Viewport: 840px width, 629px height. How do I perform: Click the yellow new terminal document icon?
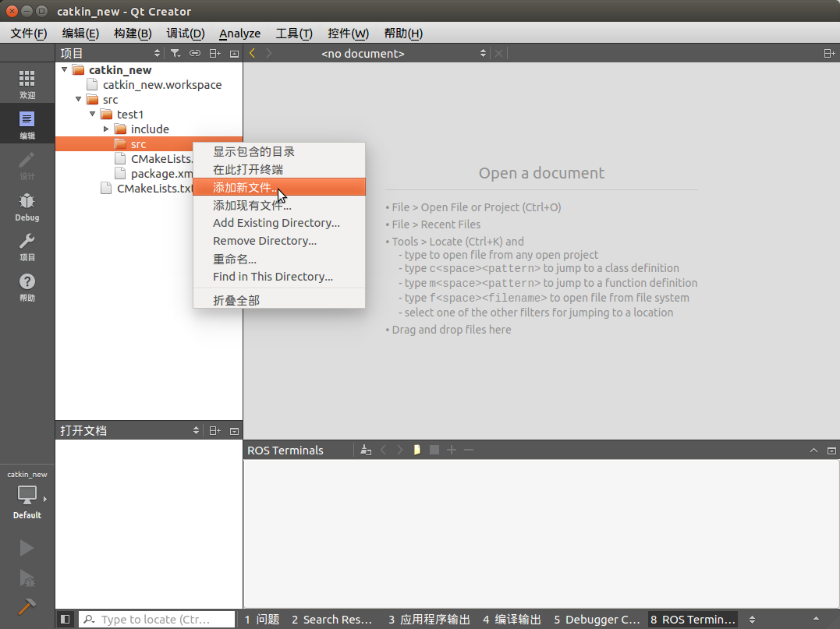[x=416, y=450]
